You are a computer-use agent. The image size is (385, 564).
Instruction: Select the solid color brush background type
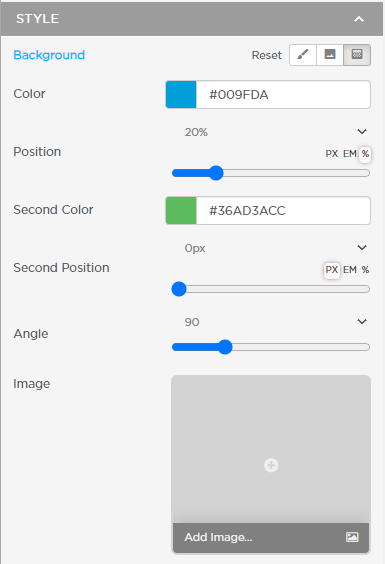[303, 55]
